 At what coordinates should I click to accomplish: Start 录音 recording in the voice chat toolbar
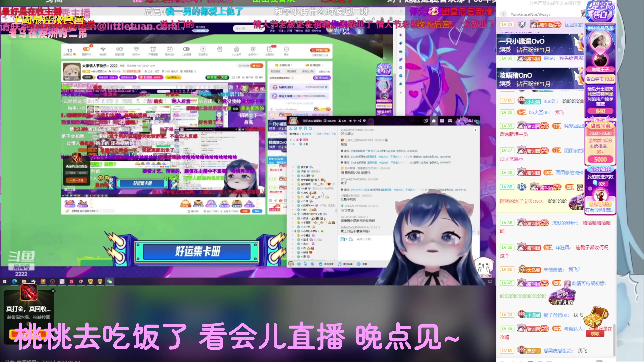point(359,264)
